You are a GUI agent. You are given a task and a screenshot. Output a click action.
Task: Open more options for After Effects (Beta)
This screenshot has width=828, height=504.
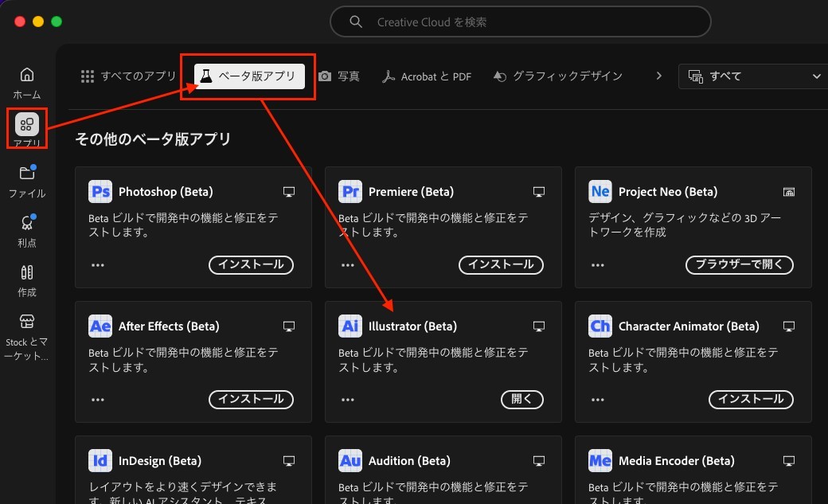(x=98, y=400)
